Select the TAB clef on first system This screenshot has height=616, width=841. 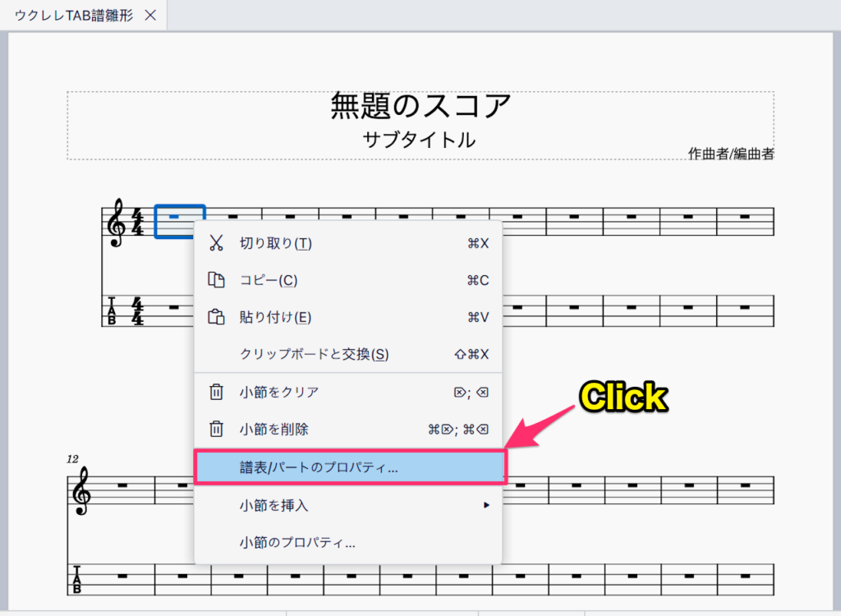pos(113,311)
